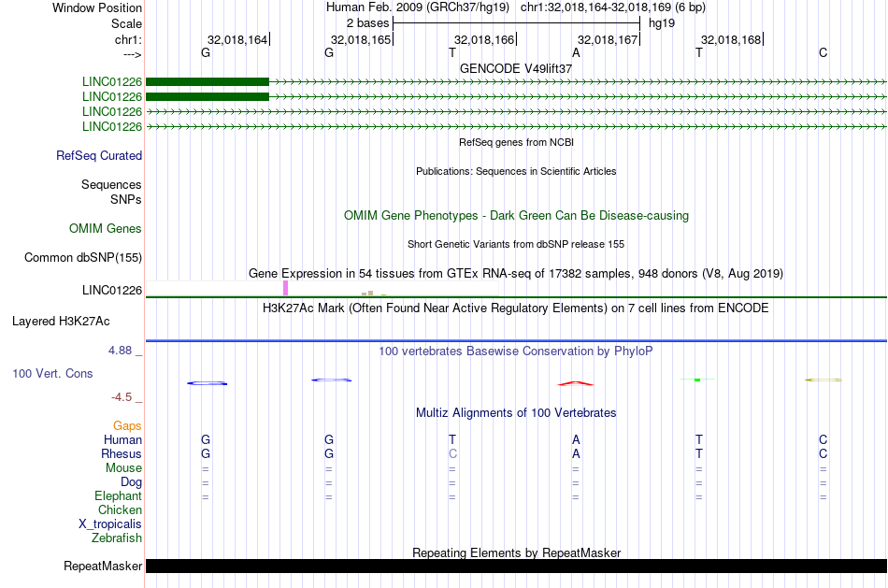Select the Elephant alignment row label

click(x=119, y=496)
